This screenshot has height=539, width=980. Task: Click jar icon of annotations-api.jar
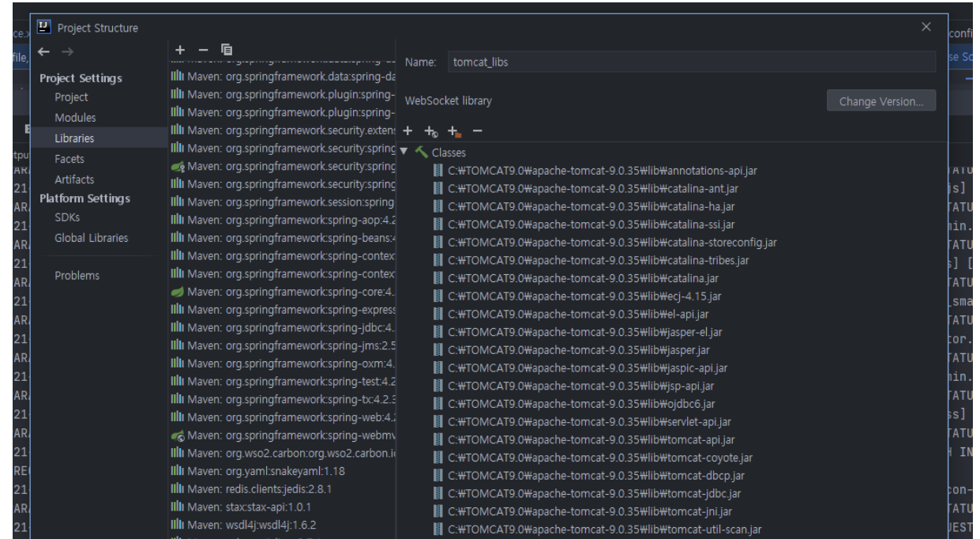click(438, 171)
